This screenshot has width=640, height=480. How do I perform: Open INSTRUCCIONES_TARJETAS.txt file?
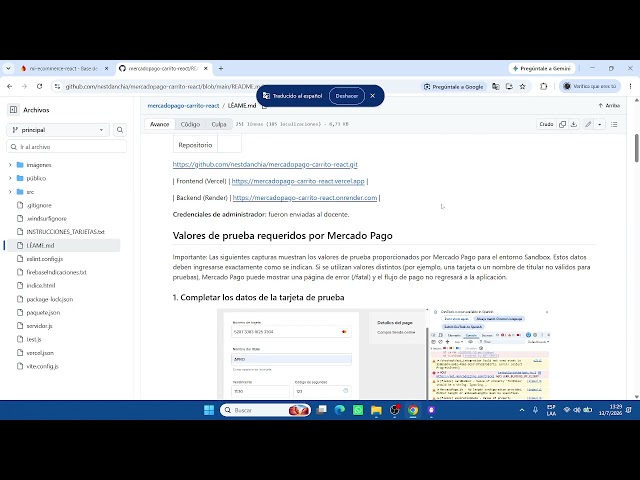65,232
